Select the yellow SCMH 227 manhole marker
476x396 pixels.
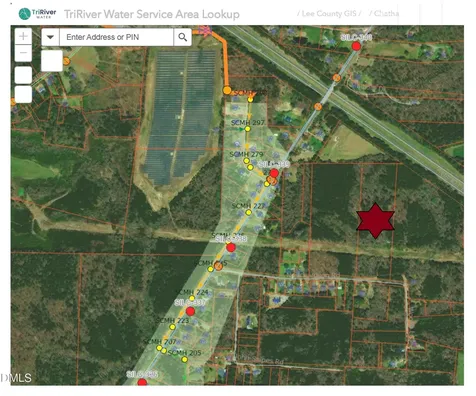tap(248, 212)
